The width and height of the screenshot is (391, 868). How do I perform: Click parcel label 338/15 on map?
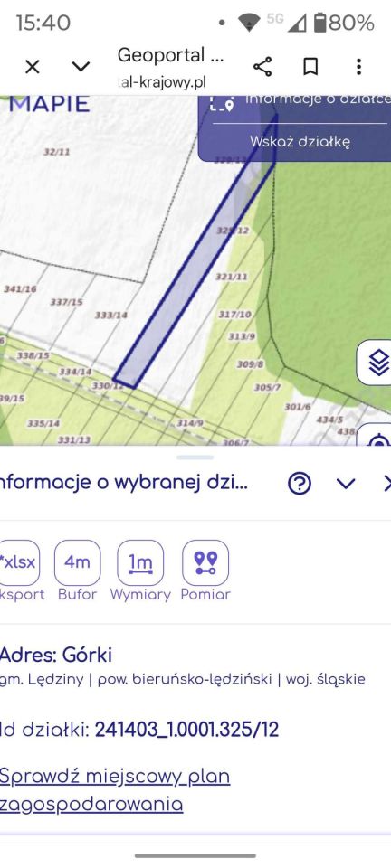pos(33,355)
